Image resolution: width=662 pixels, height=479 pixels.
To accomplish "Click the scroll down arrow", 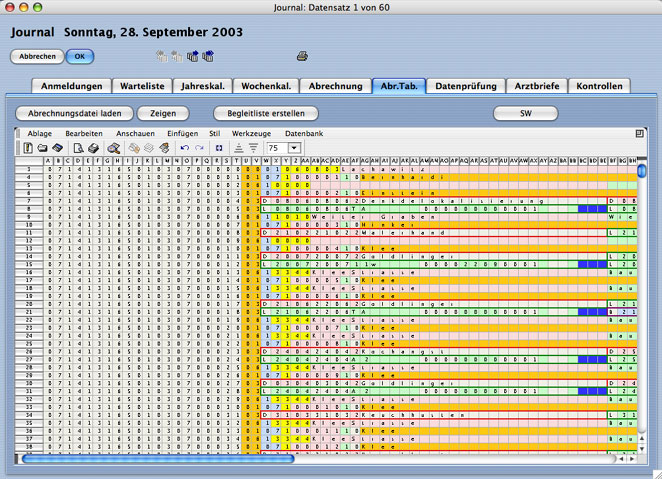I will click(x=641, y=449).
